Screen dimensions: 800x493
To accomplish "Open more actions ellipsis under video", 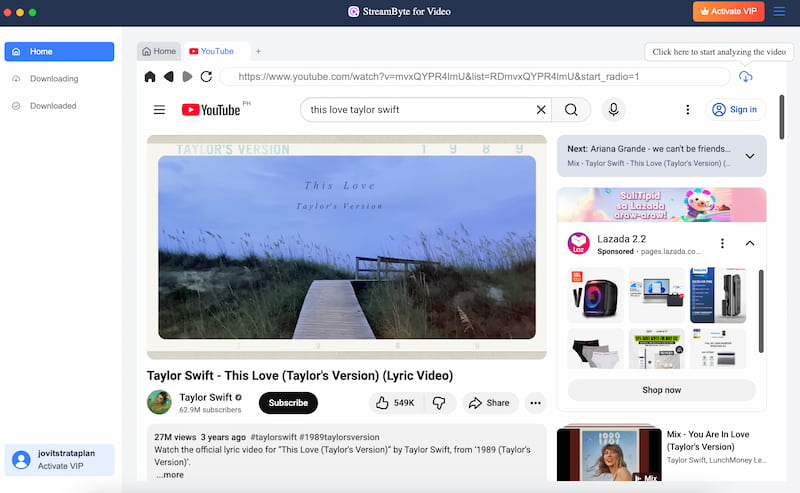I will 535,403.
